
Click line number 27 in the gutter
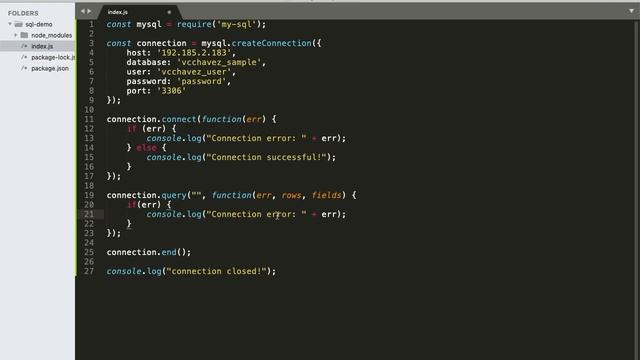(89, 271)
